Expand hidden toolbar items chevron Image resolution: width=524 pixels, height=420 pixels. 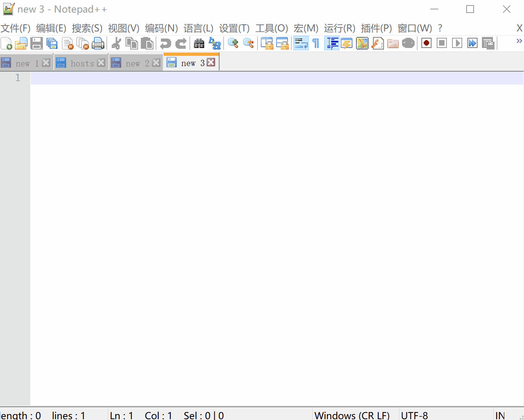click(x=519, y=41)
